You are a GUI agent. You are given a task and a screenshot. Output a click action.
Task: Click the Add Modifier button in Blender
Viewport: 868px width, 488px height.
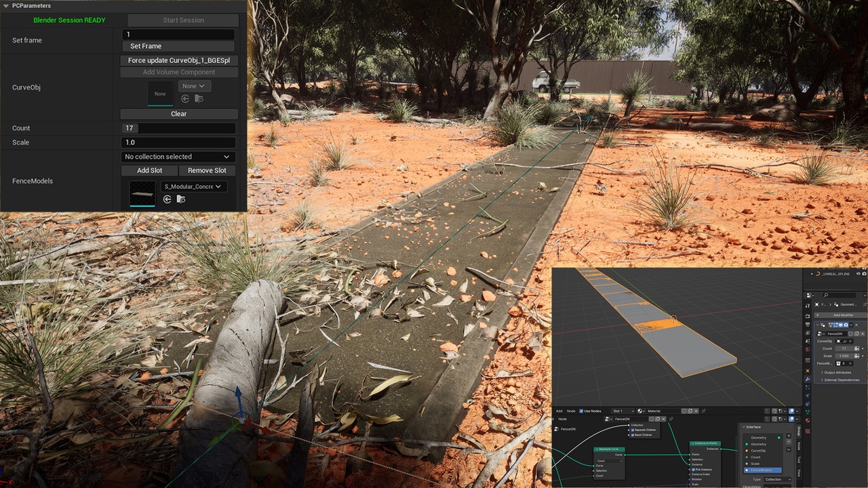click(x=841, y=315)
